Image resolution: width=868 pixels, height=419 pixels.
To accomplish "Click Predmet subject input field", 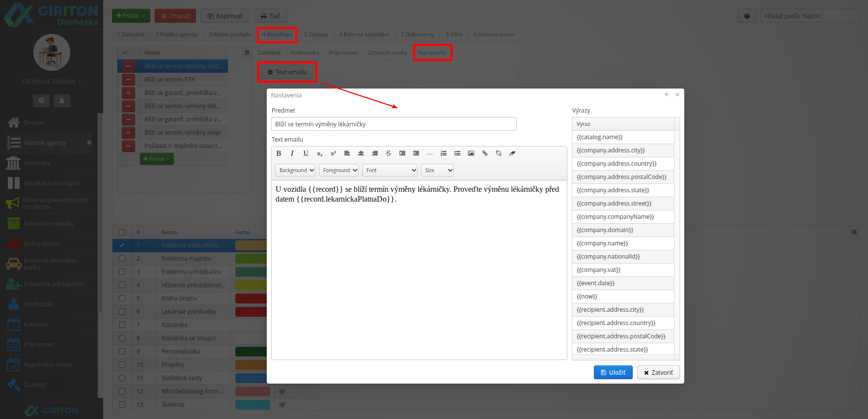I will (394, 124).
